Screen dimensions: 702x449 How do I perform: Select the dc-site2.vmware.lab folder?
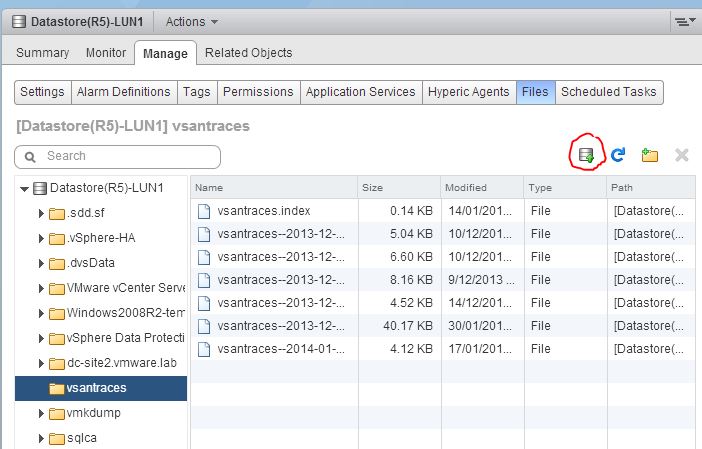pos(122,363)
